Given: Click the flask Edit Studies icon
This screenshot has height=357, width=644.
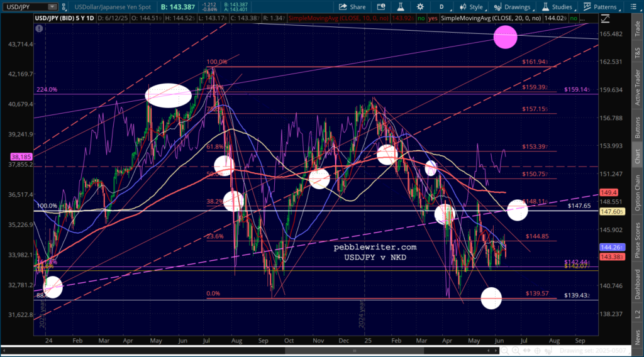Looking at the screenshot, I should click(401, 7).
